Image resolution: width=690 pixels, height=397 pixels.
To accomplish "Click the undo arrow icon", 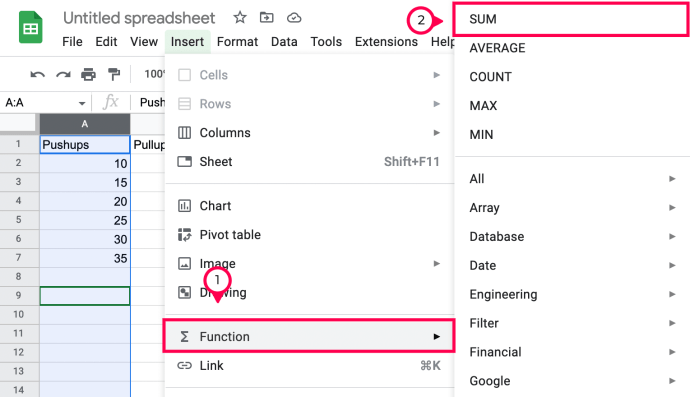I will pyautogui.click(x=37, y=74).
